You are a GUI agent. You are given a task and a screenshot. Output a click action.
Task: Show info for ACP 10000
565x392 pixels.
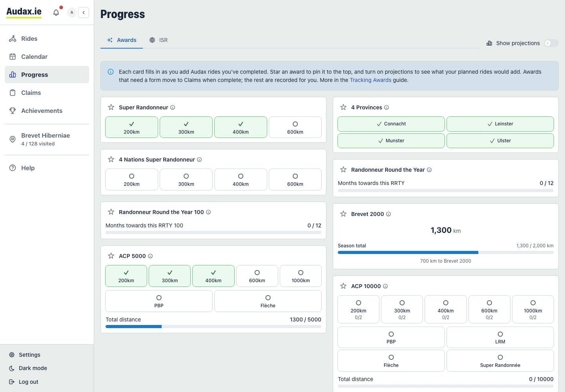point(385,286)
